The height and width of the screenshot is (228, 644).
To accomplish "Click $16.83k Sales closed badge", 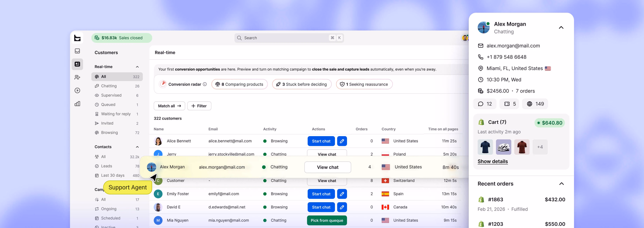I will coord(122,38).
